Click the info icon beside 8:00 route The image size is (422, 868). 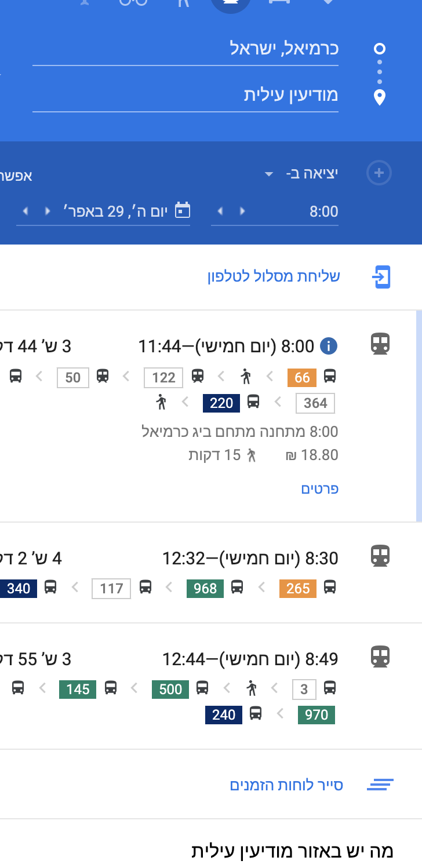tap(328, 347)
